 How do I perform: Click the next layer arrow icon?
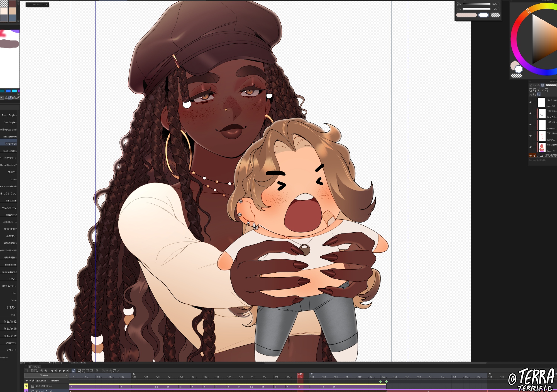point(543,90)
